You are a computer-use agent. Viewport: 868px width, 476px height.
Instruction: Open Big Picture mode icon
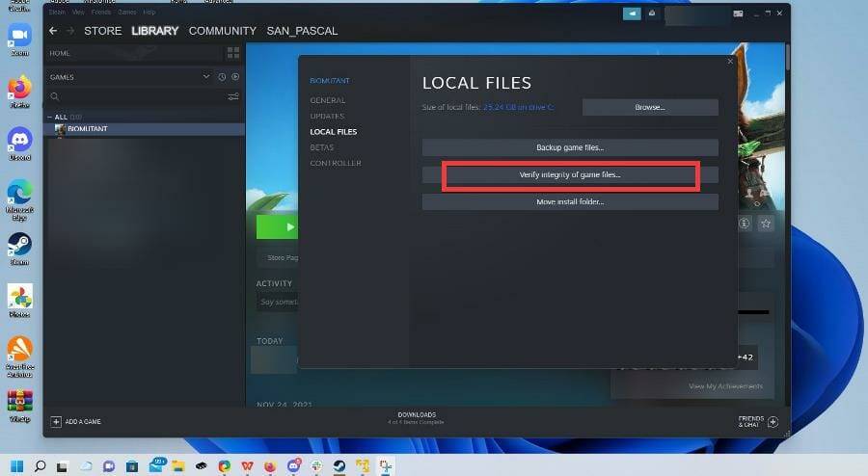(739, 13)
